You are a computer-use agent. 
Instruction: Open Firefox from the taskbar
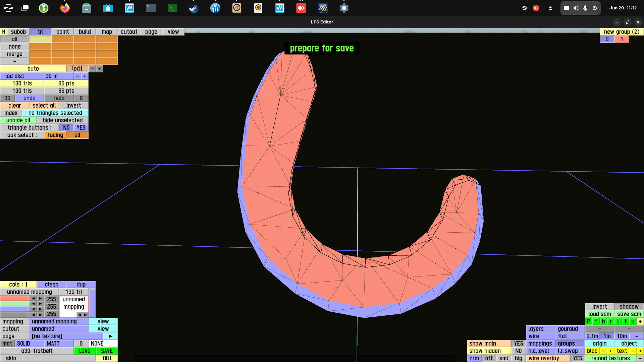65,8
